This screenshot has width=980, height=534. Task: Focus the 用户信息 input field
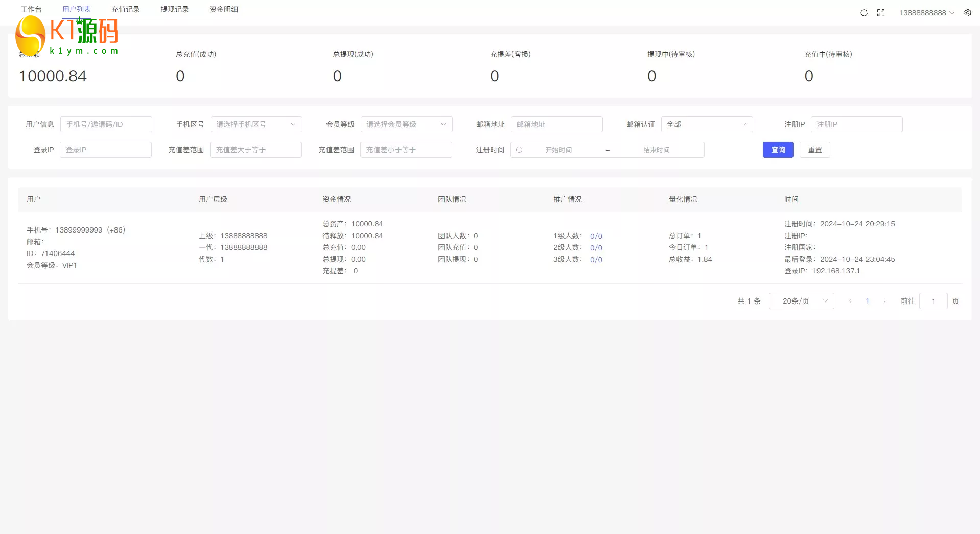click(106, 124)
